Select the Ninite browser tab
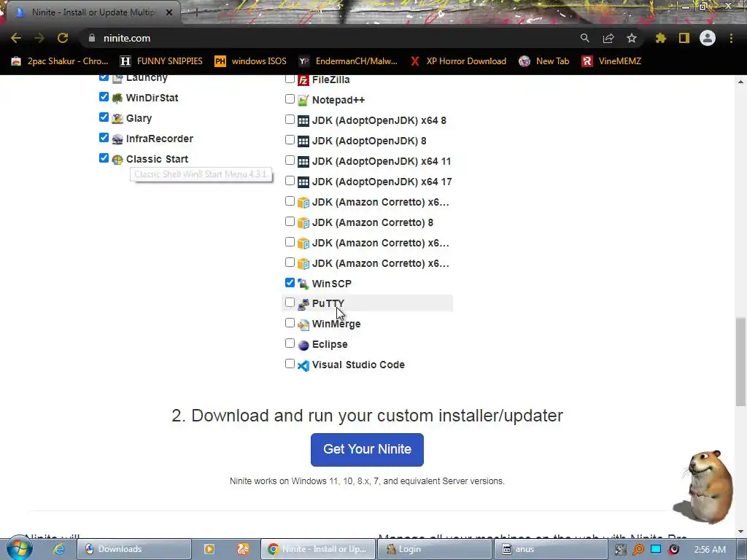The width and height of the screenshot is (747, 560). point(93,12)
